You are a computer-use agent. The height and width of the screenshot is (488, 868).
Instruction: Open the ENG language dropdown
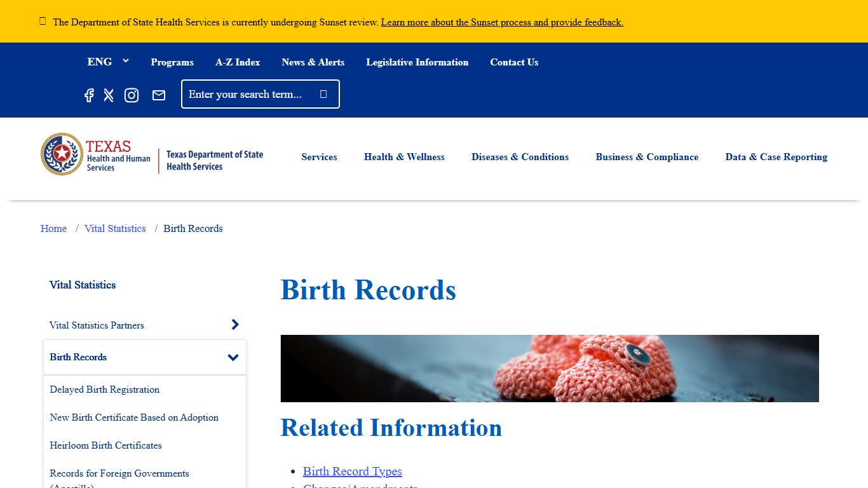pos(108,61)
